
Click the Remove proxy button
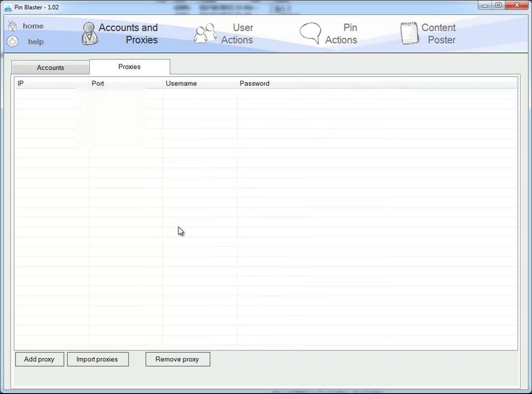click(177, 359)
